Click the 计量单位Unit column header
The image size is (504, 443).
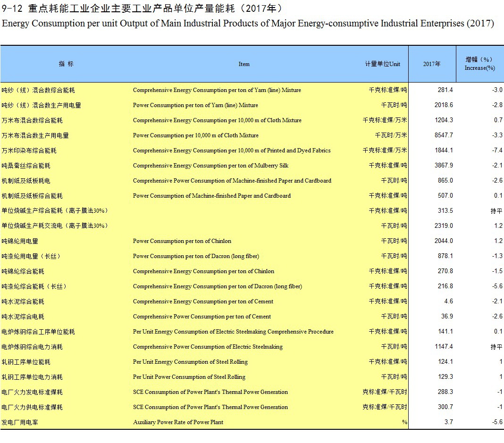pyautogui.click(x=382, y=64)
